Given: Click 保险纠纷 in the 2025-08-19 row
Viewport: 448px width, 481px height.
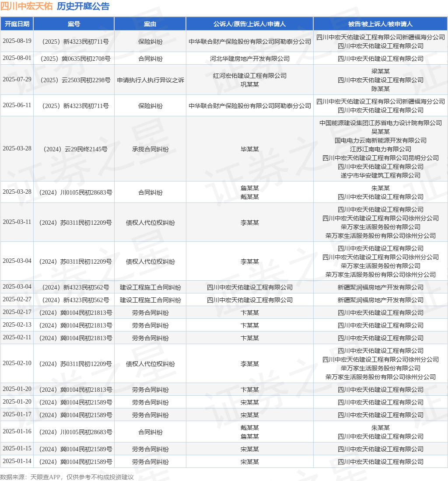Looking at the screenshot, I should point(150,42).
